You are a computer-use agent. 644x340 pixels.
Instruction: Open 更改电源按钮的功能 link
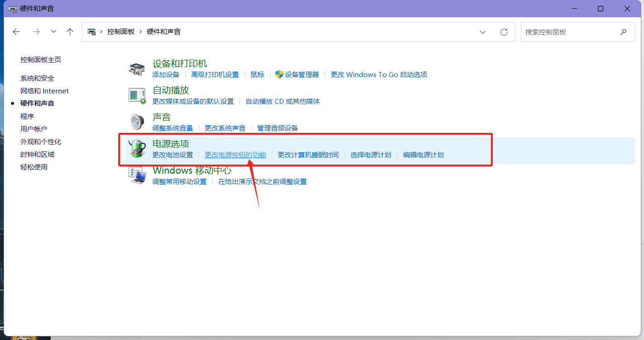(235, 155)
